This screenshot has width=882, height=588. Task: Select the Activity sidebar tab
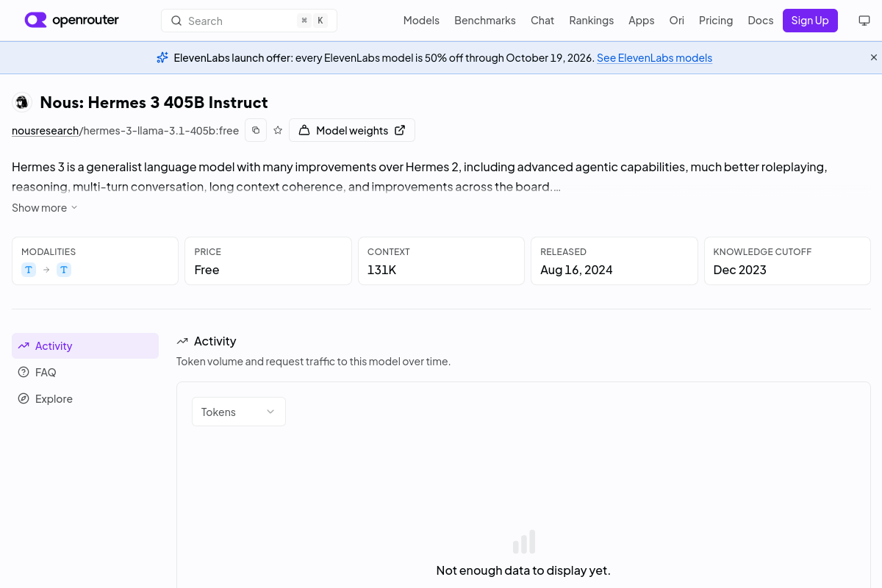click(x=85, y=346)
